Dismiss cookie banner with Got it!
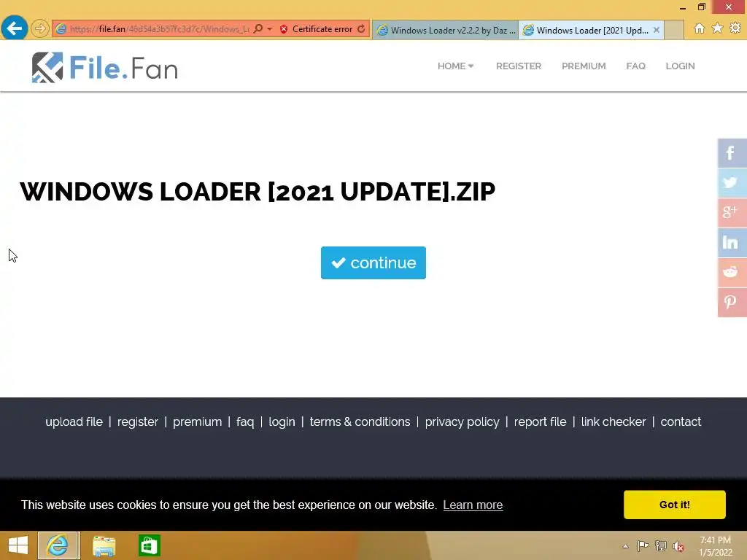 (x=675, y=505)
